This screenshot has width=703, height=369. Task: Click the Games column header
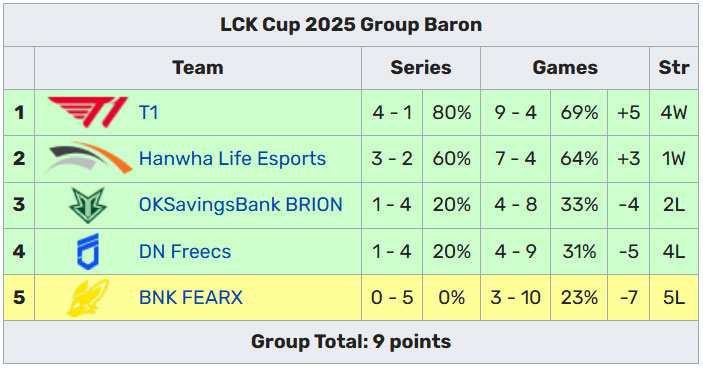coord(565,68)
